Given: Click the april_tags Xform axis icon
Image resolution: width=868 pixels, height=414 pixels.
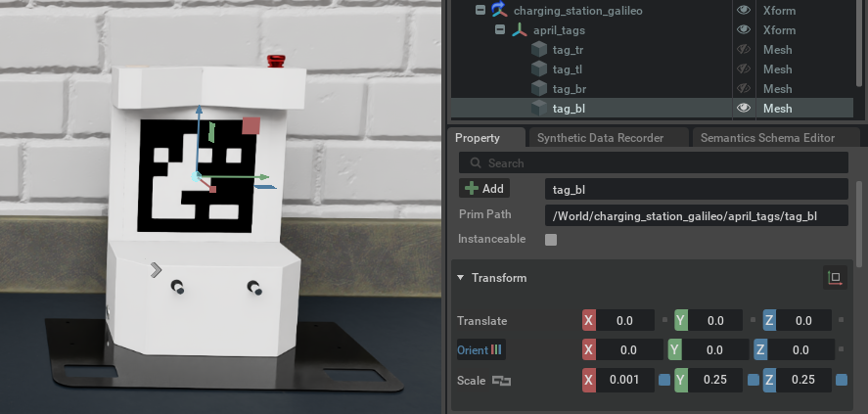Looking at the screenshot, I should 520,30.
